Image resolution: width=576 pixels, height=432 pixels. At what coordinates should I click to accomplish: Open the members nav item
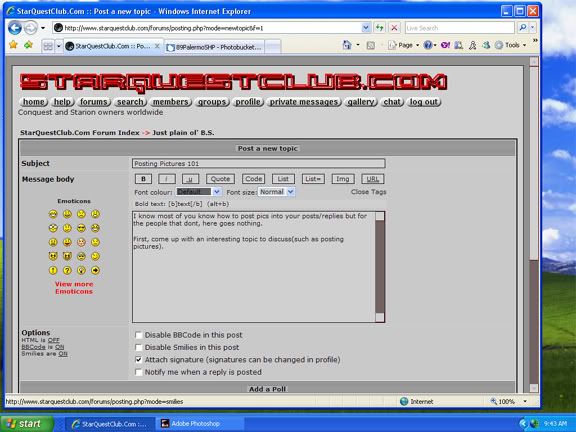point(170,102)
